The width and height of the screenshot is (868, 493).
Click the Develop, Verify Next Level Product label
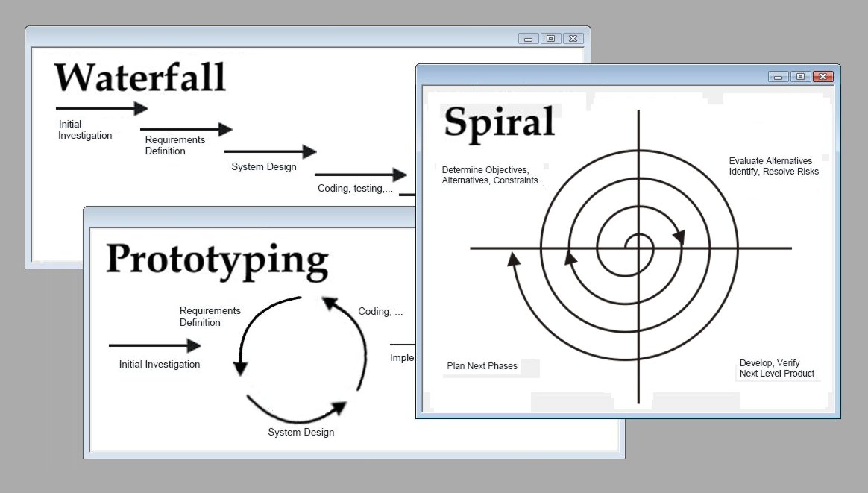click(x=776, y=368)
